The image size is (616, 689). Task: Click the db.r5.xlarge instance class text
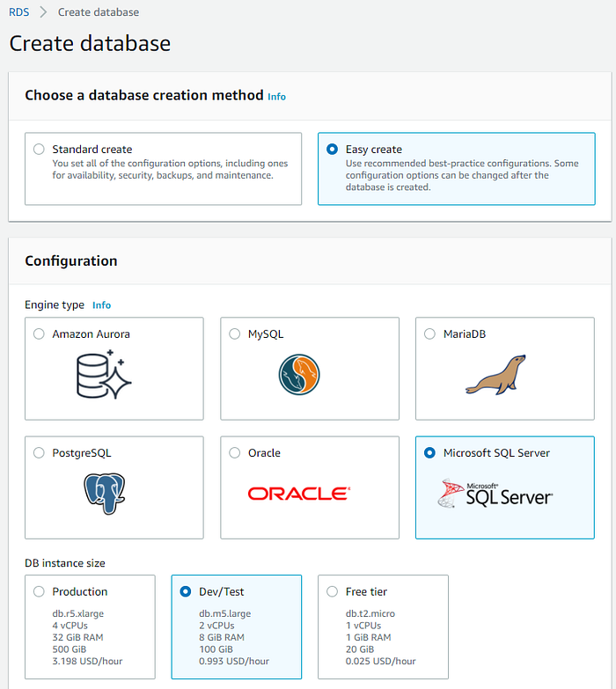point(78,613)
